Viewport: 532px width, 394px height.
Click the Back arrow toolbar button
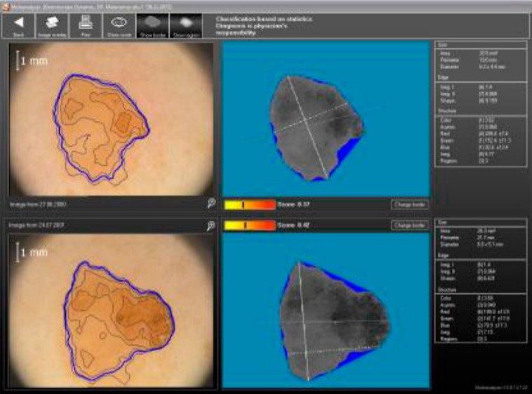tap(19, 25)
